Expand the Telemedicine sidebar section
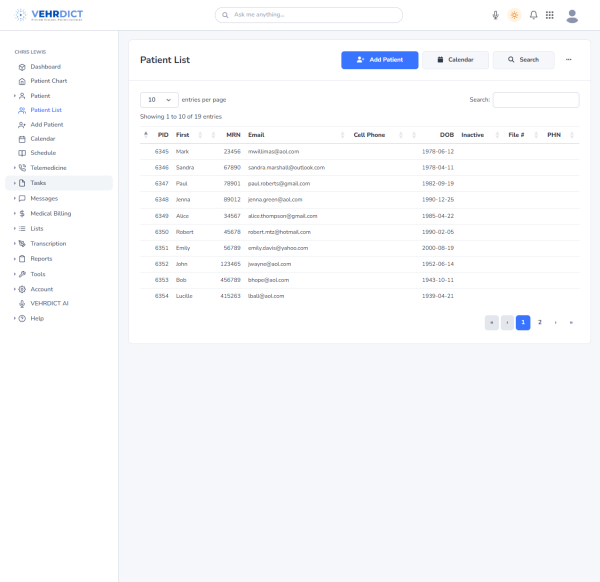 (49, 168)
